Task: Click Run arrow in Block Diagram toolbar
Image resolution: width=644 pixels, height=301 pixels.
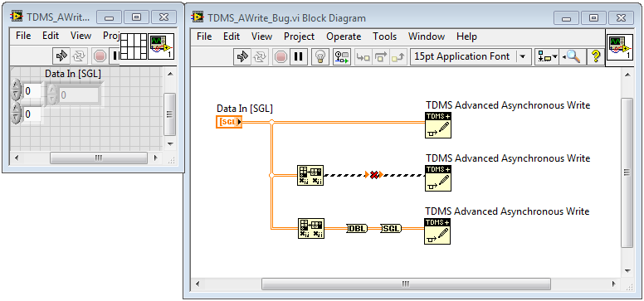Action: [242, 56]
